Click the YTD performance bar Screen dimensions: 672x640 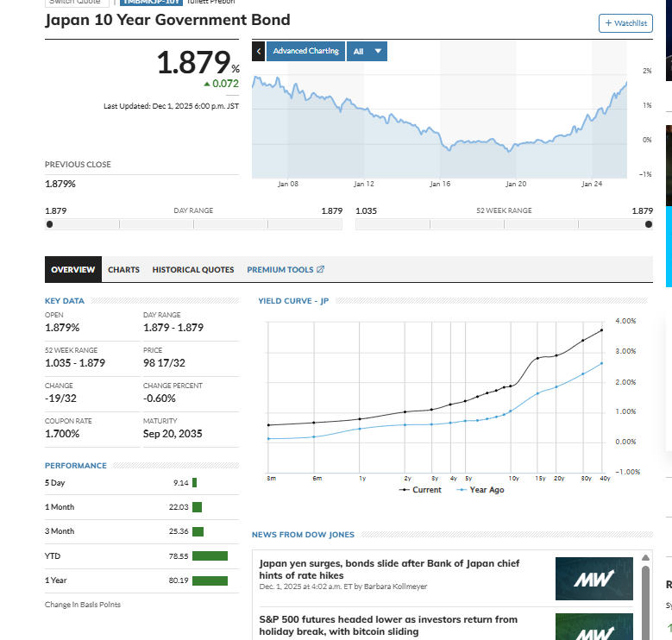pyautogui.click(x=210, y=556)
